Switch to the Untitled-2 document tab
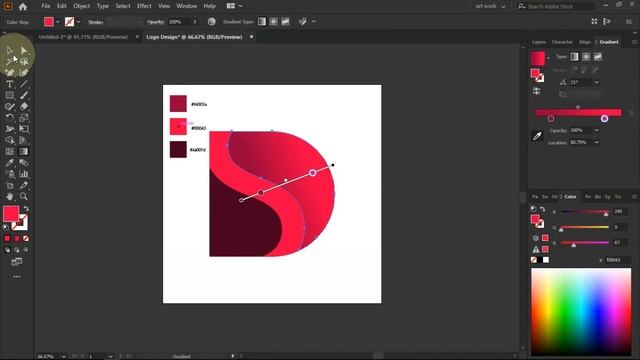The image size is (640, 360). point(83,37)
